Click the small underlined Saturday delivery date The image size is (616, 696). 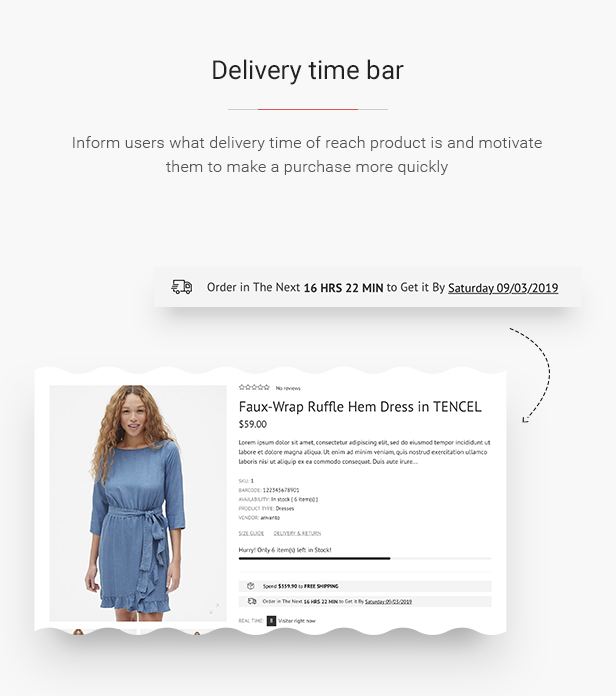click(x=388, y=602)
